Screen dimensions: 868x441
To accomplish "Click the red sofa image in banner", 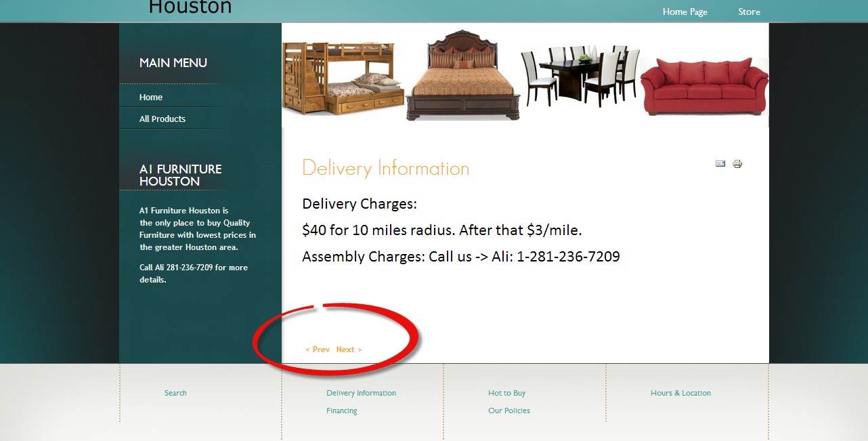I will coord(704,85).
